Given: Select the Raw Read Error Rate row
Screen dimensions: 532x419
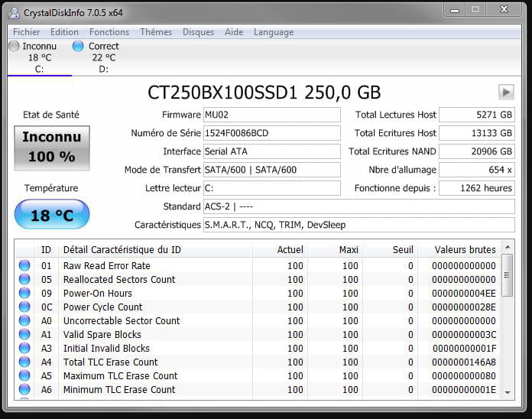Looking at the screenshot, I should pyautogui.click(x=258, y=265).
